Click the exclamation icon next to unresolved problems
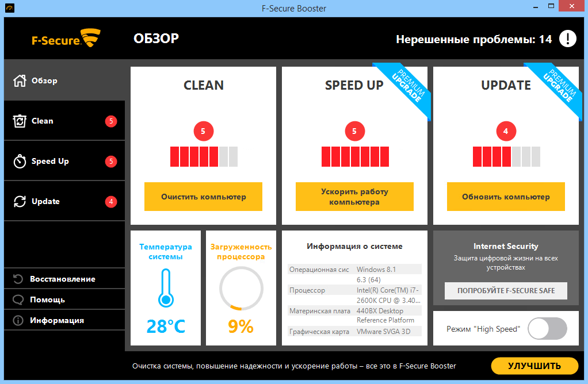This screenshot has height=384, width=588. pyautogui.click(x=567, y=38)
